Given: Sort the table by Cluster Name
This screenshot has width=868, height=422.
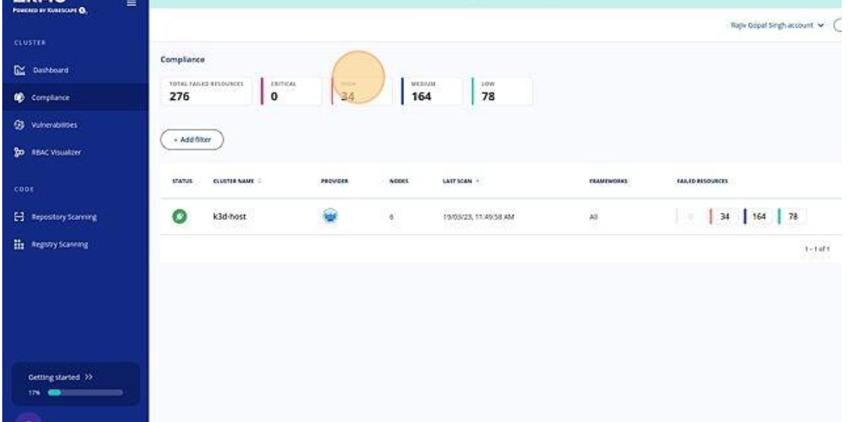Looking at the screenshot, I should (x=237, y=181).
